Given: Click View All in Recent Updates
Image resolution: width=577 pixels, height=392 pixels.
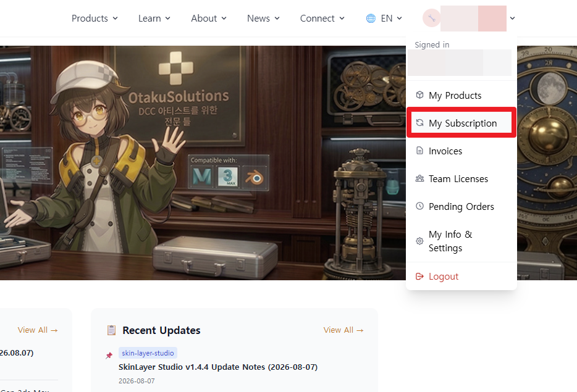Looking at the screenshot, I should (343, 330).
